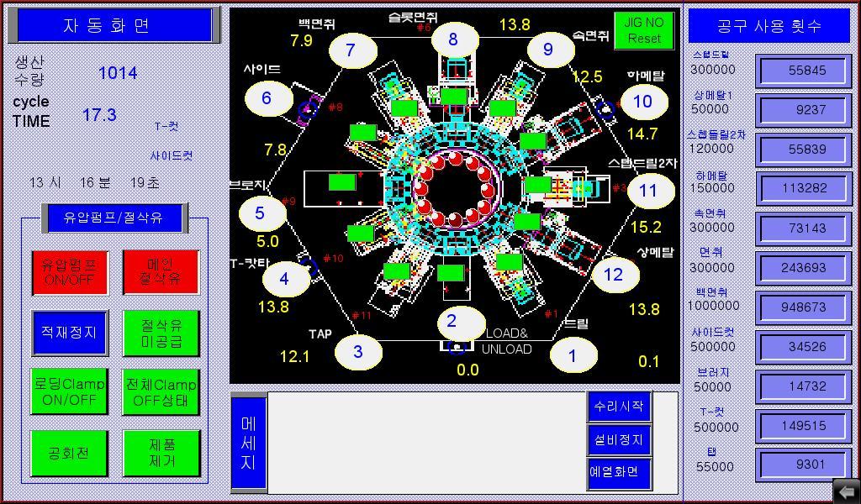Click 탭 counter field 9301

coord(803,465)
